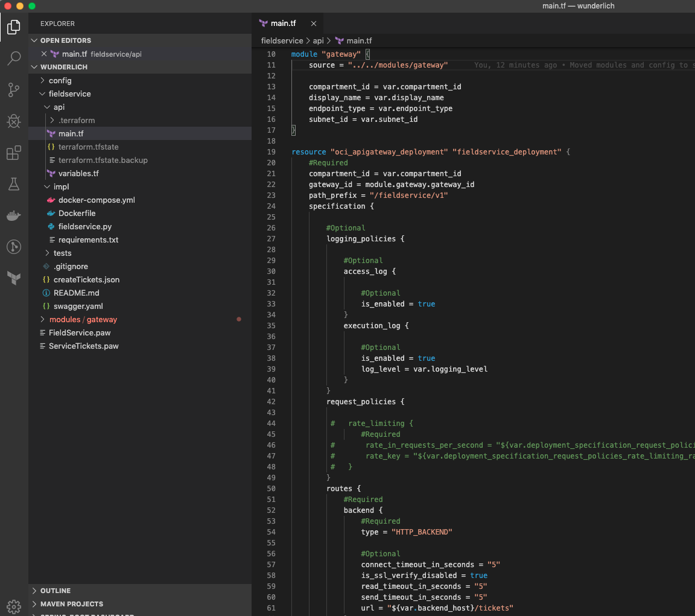Click the modified modules/gateway indicator dot
This screenshot has height=616, width=695.
[x=239, y=319]
